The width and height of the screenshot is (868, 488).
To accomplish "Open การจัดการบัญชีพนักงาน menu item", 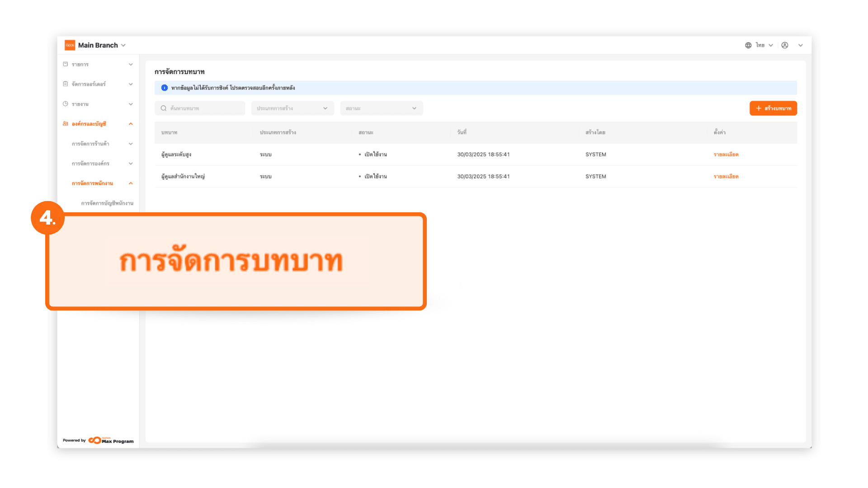I will [107, 203].
